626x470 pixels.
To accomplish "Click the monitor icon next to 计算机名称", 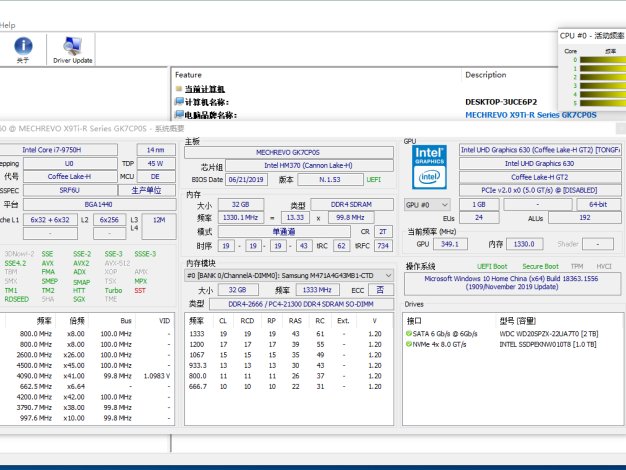I will (x=179, y=102).
